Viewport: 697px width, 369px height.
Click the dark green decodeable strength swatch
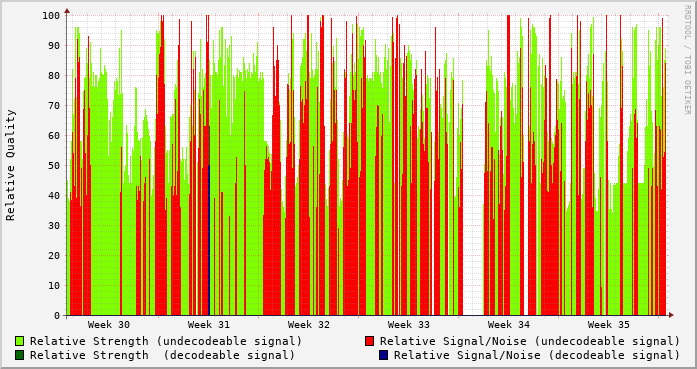coord(20,355)
